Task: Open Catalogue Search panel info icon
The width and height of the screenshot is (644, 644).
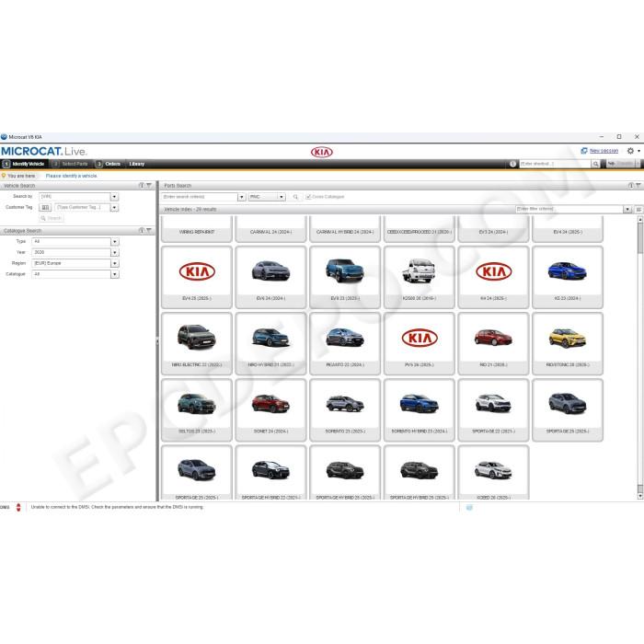Action: click(x=142, y=230)
